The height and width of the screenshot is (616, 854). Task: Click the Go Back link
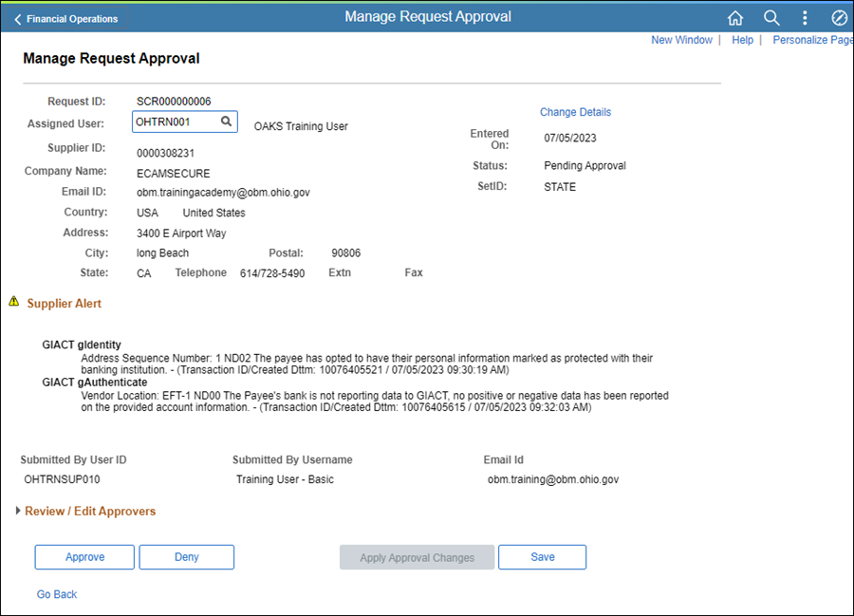[x=57, y=594]
